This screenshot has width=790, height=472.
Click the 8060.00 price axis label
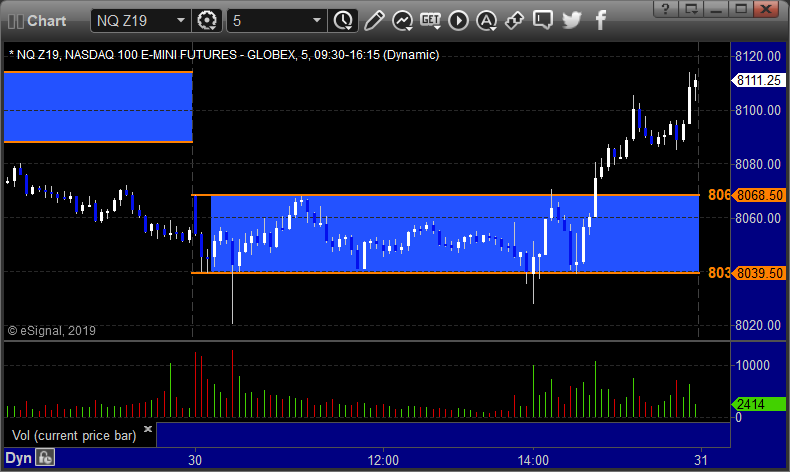758,218
